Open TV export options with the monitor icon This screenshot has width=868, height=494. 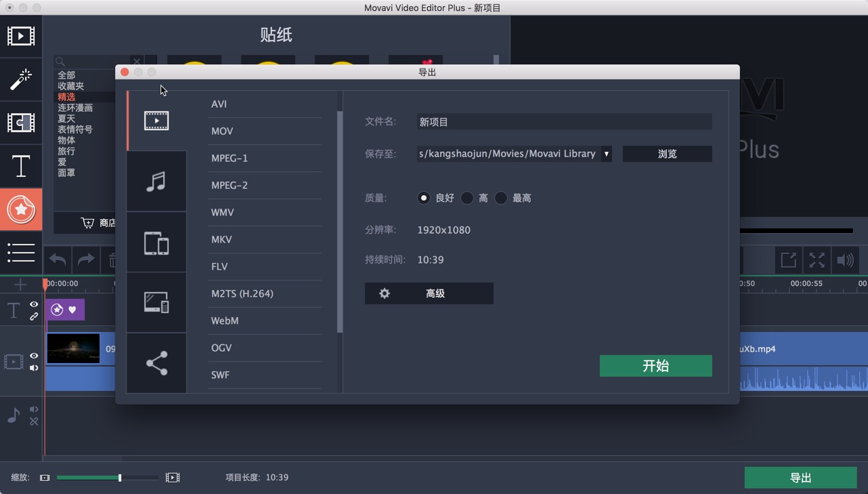(x=156, y=302)
